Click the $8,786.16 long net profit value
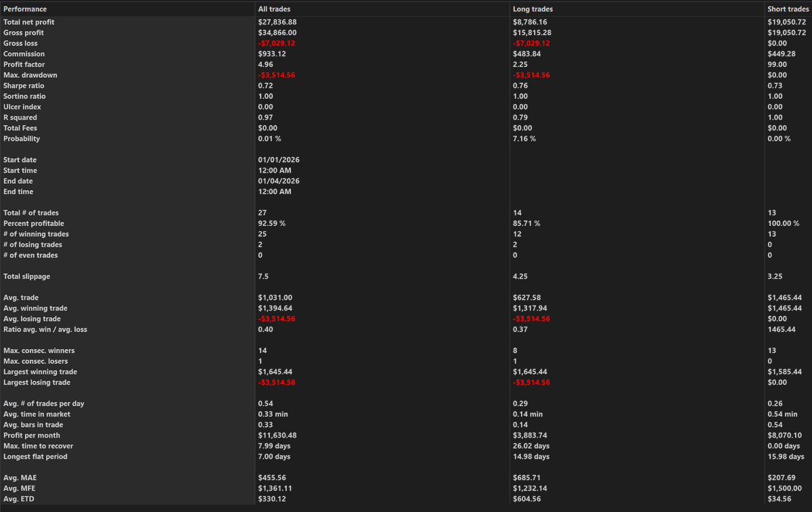Viewport: 812px width, 512px height. pyautogui.click(x=531, y=22)
